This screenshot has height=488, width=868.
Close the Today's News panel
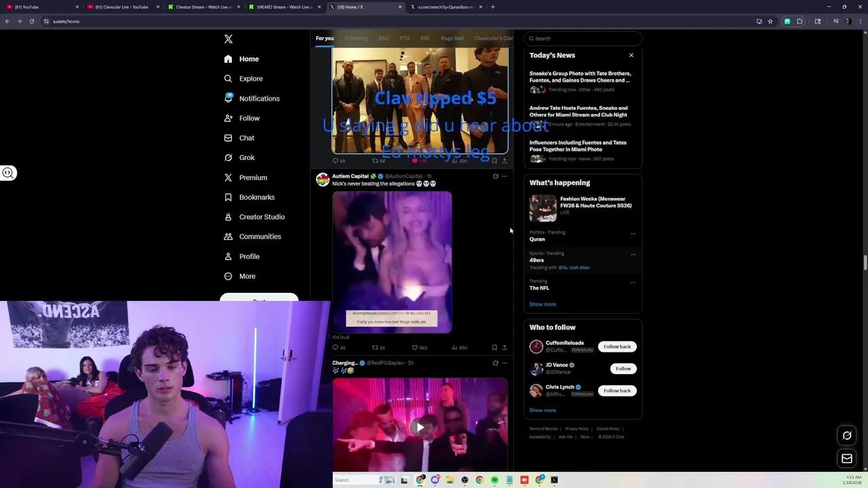pos(631,56)
